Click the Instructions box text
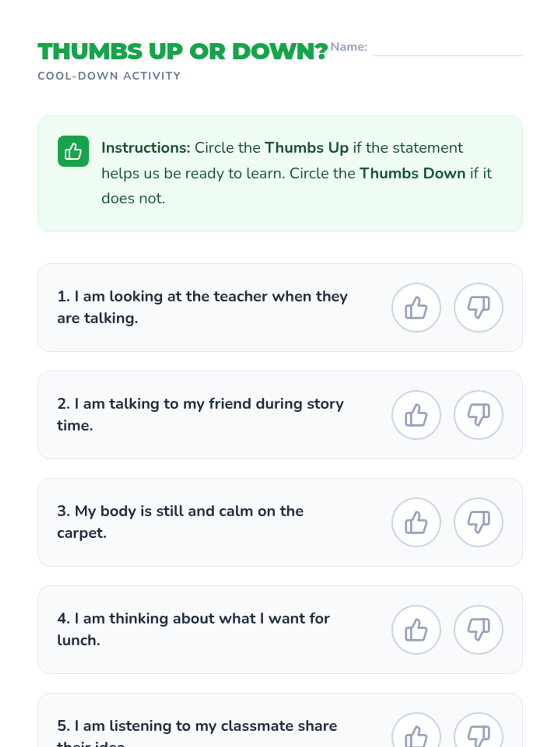This screenshot has height=747, width=560. tap(296, 173)
